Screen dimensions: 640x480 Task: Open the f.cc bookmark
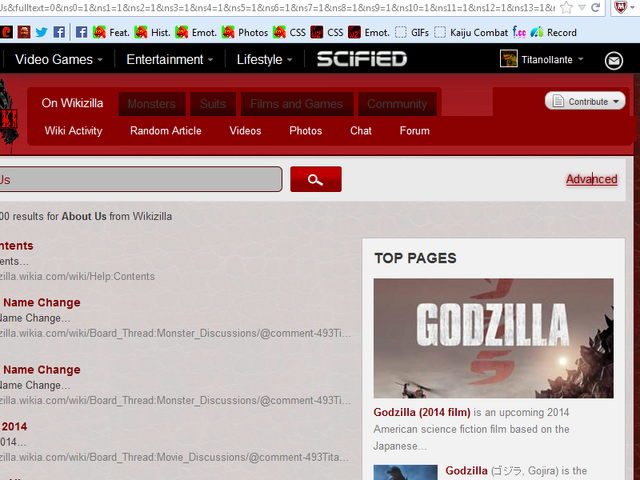(x=519, y=32)
